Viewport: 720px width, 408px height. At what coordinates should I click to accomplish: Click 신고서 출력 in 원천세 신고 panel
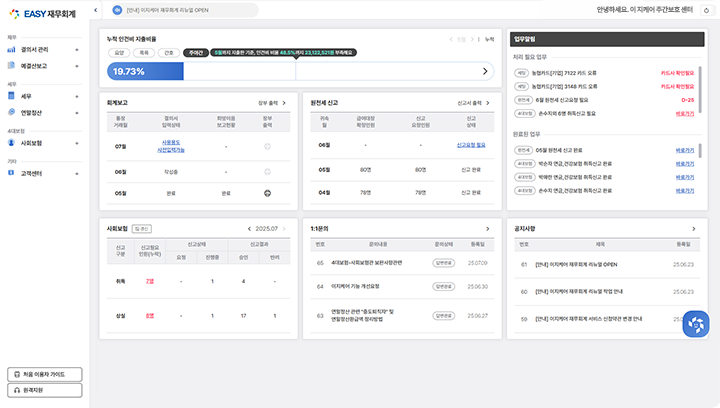tap(473, 103)
